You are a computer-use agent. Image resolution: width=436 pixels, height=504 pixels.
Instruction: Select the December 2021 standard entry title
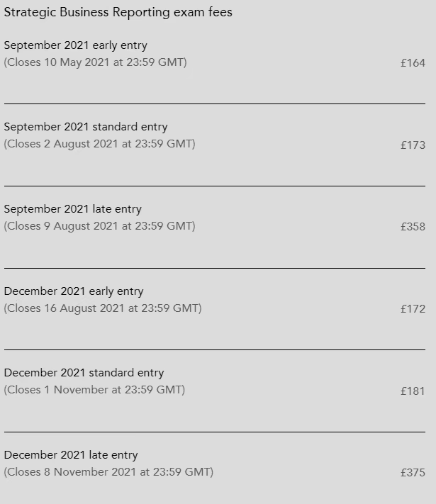84,373
